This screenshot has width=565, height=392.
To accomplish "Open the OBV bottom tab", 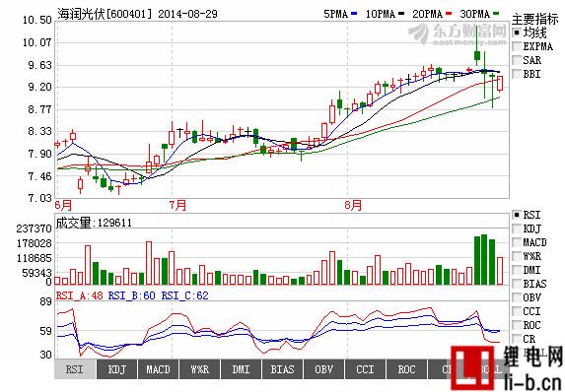I will [x=323, y=369].
